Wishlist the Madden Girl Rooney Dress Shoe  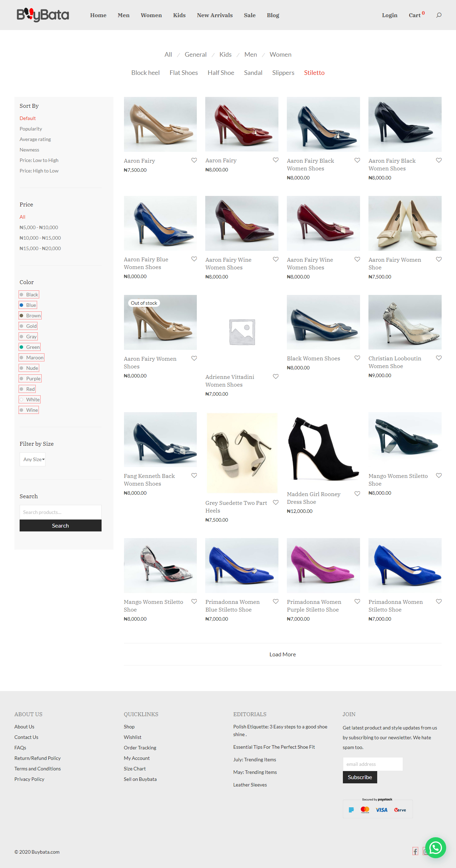[357, 494]
